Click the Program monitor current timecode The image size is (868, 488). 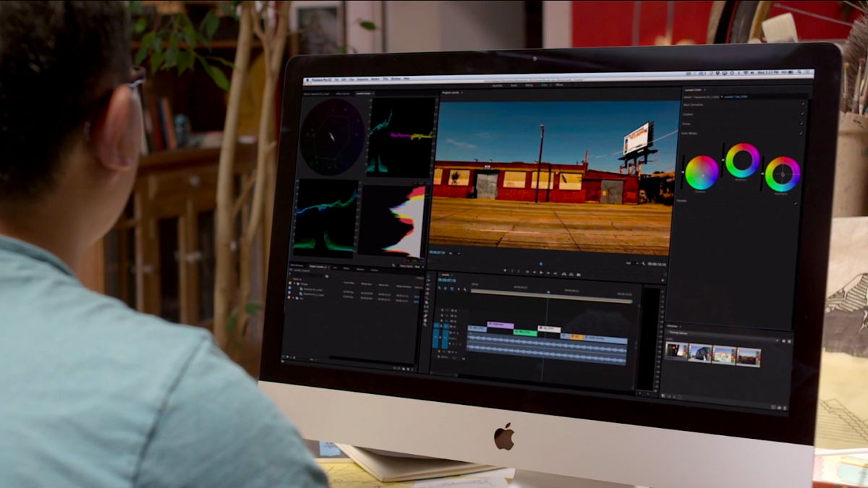437,252
